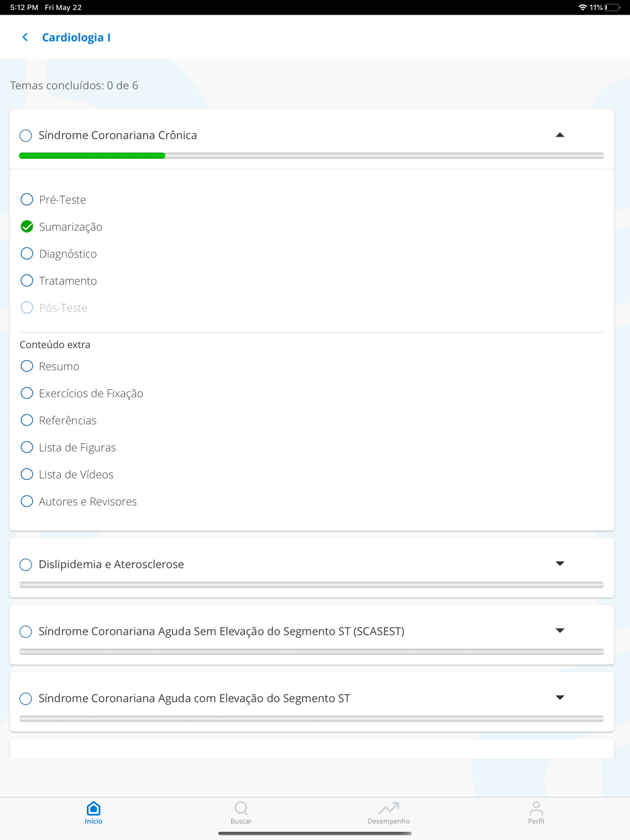Screen dimensions: 630x840
Task: Tap the Buscar magnifier icon
Action: pos(241,808)
